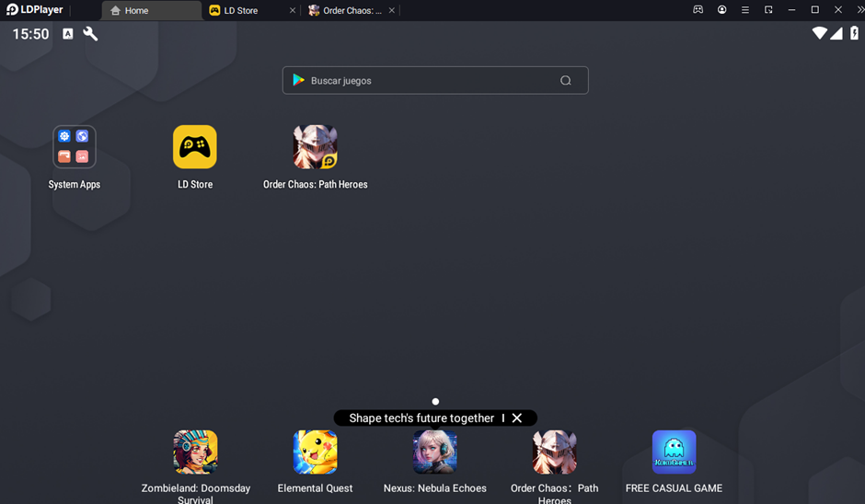The width and height of the screenshot is (865, 504).
Task: Switch to the Home tab
Action: tap(152, 10)
